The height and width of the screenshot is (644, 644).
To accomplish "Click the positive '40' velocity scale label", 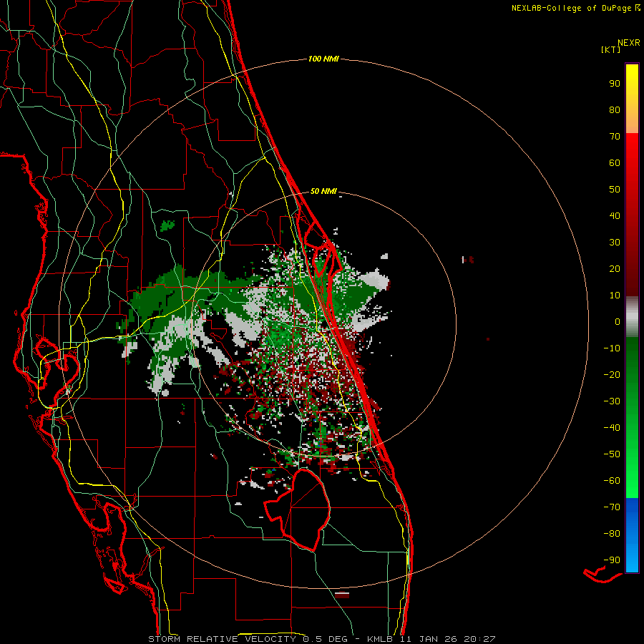I will (615, 216).
